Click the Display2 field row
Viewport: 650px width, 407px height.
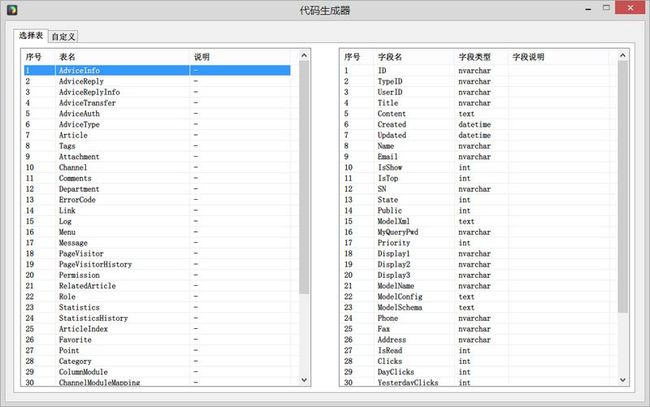(476, 264)
